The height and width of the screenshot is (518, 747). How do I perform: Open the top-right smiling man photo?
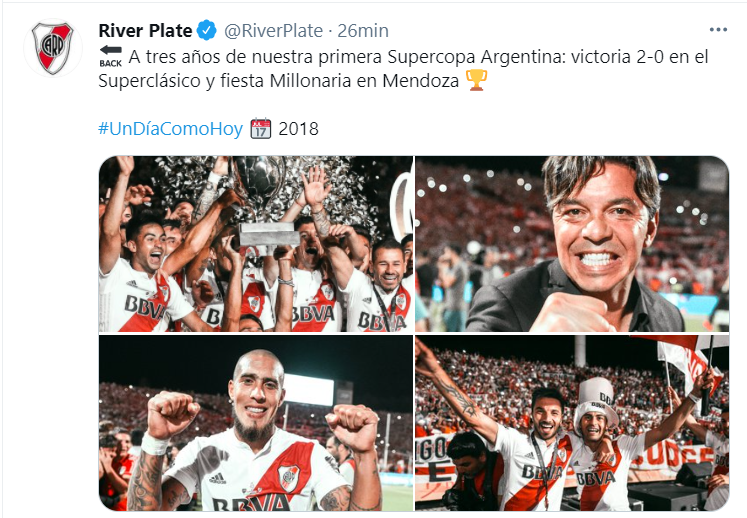pos(572,244)
